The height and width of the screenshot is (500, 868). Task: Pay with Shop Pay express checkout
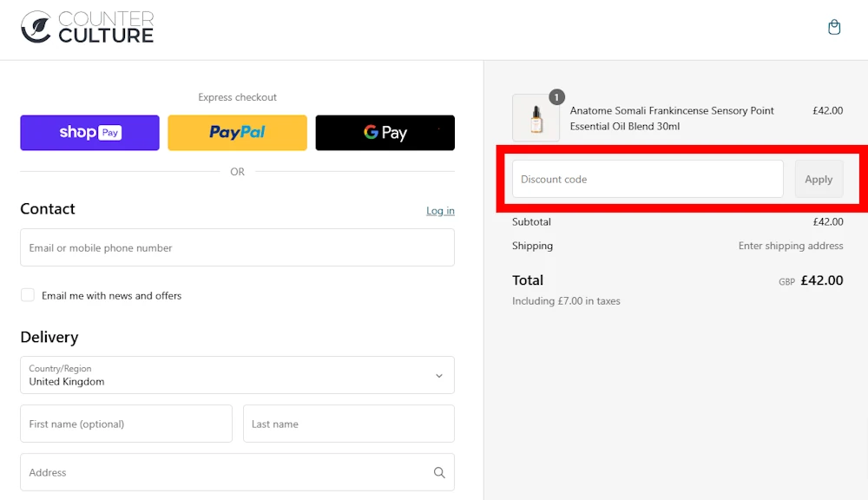click(x=89, y=133)
